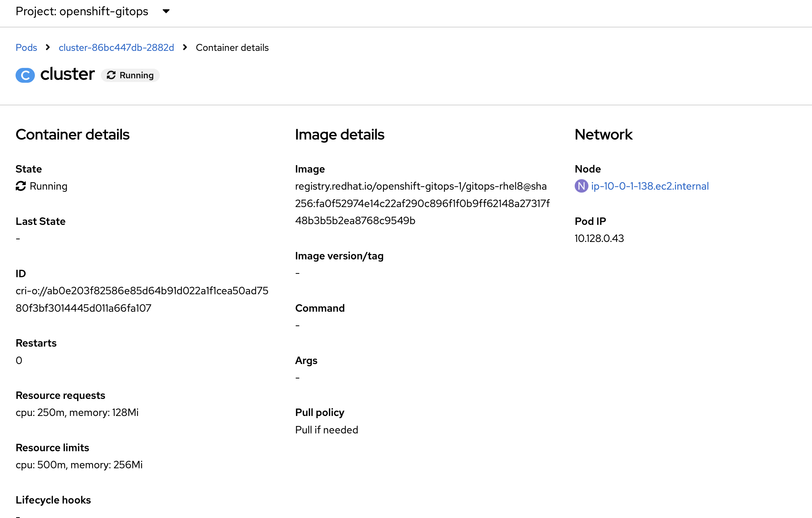Click the Resource requests value text
Image resolution: width=812 pixels, height=518 pixels.
(x=77, y=412)
